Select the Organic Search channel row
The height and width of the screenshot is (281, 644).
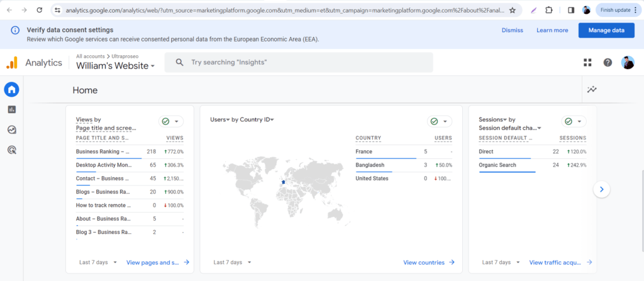click(x=533, y=165)
